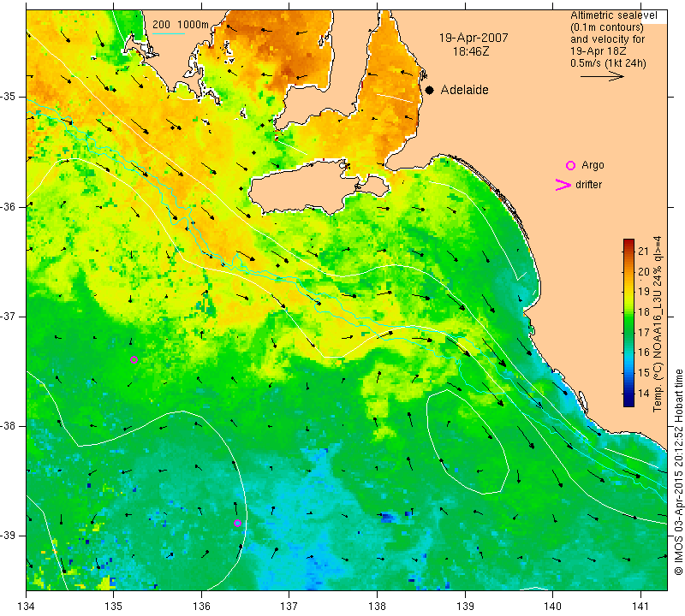Click the 'Altimetric sealevel' legend heading
Viewport: 685px width, 616px height.
pos(613,15)
